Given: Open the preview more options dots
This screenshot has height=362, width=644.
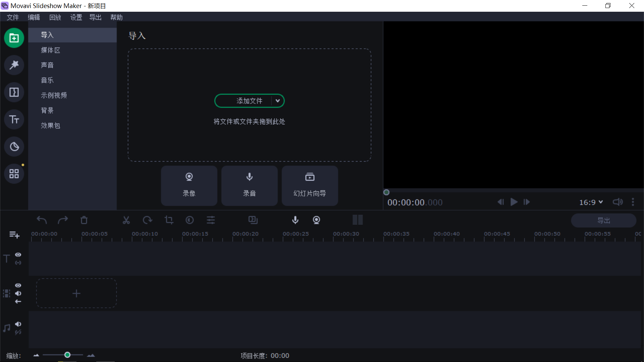Looking at the screenshot, I should click(x=633, y=202).
